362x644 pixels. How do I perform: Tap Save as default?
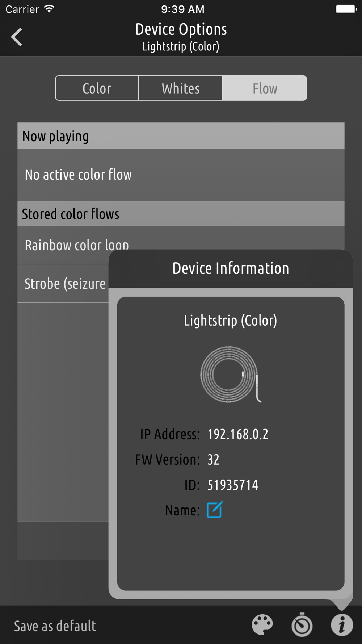pyautogui.click(x=55, y=626)
